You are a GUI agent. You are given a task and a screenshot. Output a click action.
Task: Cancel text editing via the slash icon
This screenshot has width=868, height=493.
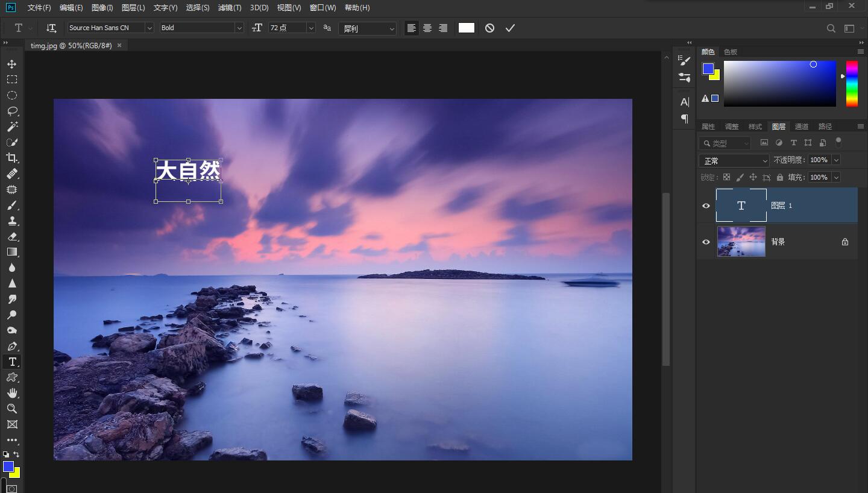coord(489,28)
